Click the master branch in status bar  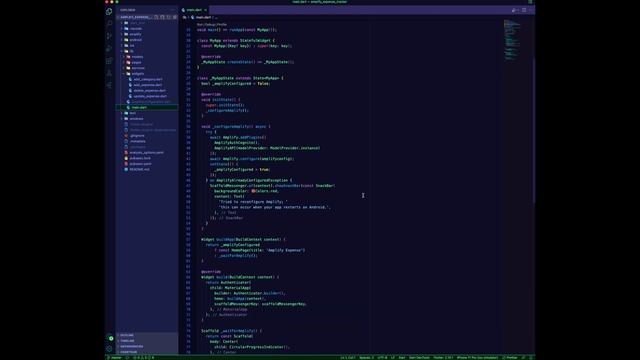click(115, 358)
